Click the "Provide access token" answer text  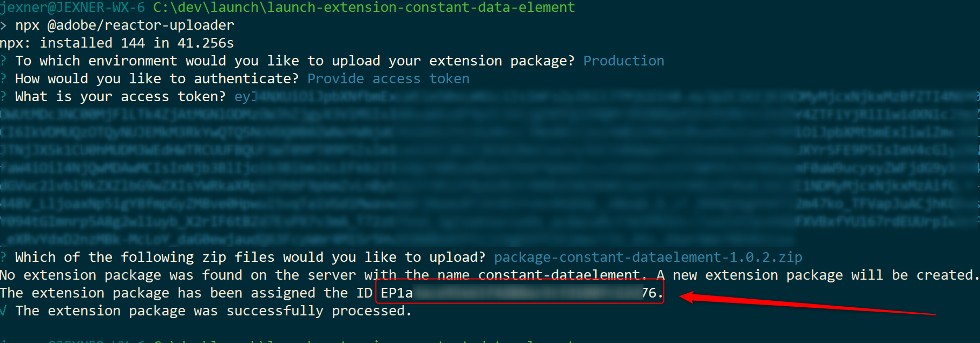coord(388,79)
